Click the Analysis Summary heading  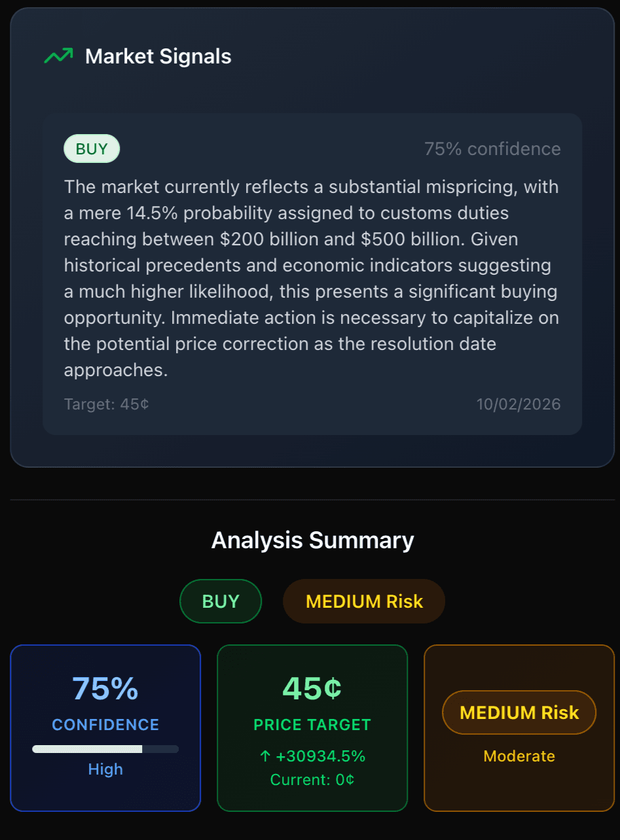coord(312,540)
